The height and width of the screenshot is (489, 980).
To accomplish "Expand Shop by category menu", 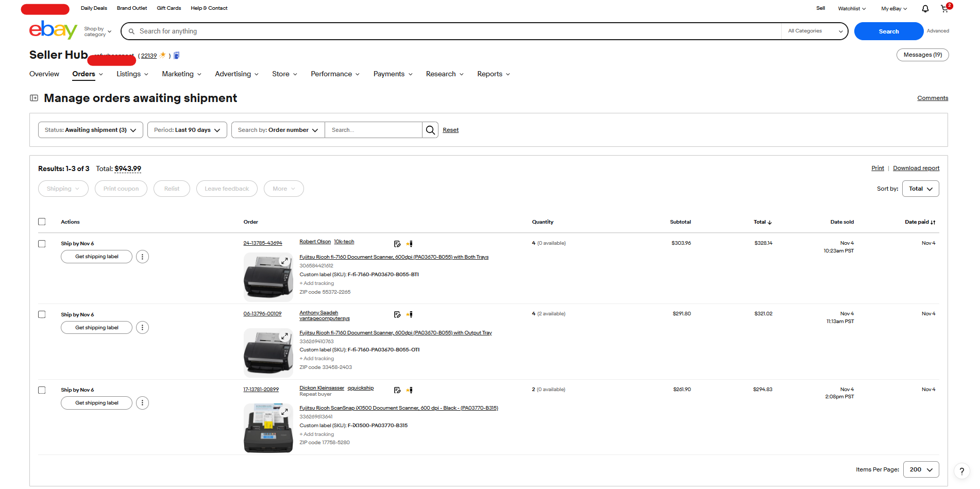I will coord(97,31).
